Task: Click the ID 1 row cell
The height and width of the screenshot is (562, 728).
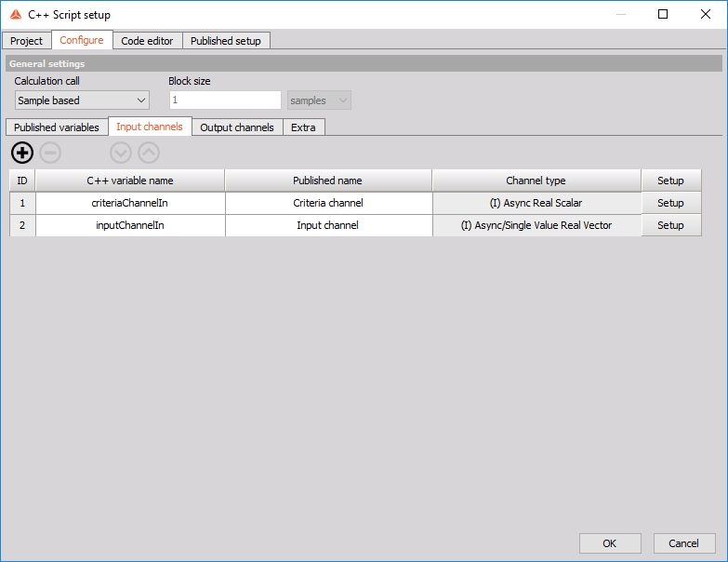Action: pos(22,203)
